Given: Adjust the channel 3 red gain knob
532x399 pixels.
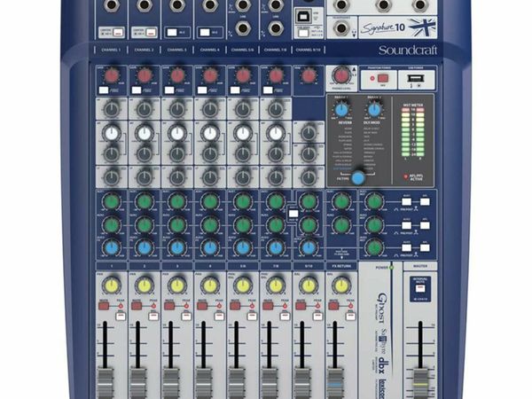Looking at the screenshot, I should coord(177,75).
